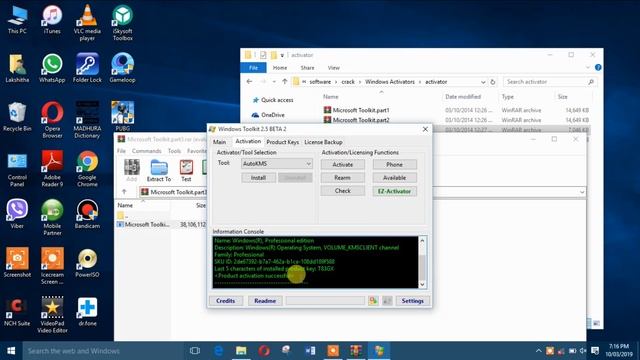The image size is (640, 360).
Task: Open Microsoft Edge from taskbar
Action: point(218,351)
